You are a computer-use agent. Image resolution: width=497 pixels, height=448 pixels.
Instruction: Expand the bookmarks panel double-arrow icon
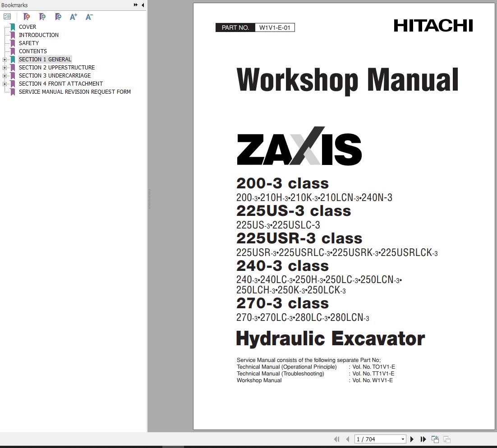(x=136, y=5)
